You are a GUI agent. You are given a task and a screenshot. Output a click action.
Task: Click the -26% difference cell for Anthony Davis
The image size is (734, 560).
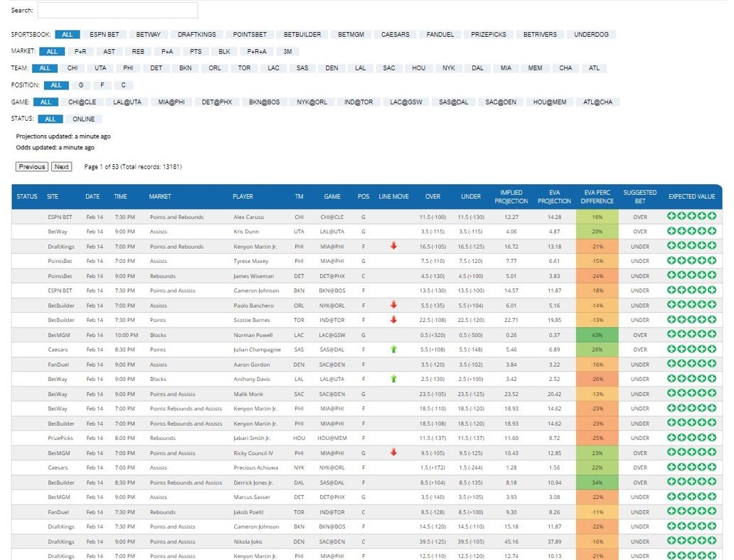(x=597, y=379)
